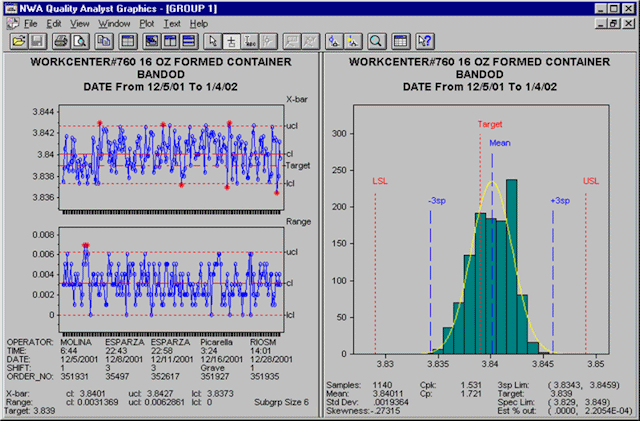The height and width of the screenshot is (421, 640).
Task: Open the Edit menu
Action: click(55, 22)
